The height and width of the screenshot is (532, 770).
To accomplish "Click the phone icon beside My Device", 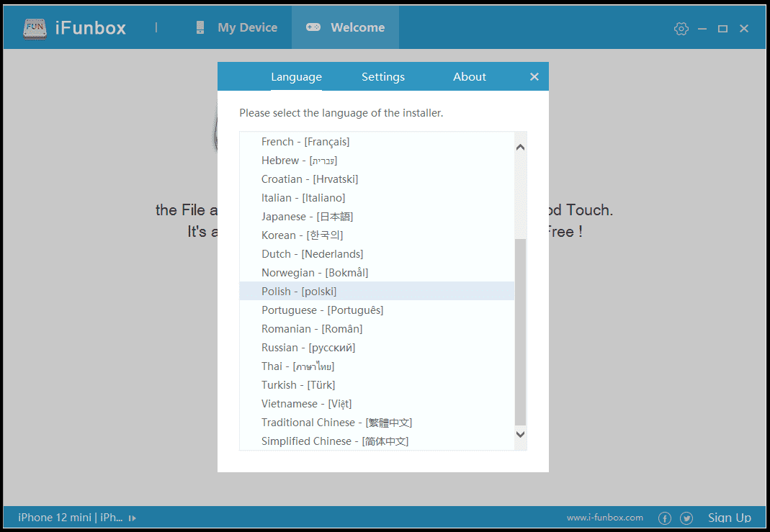I will tap(200, 27).
